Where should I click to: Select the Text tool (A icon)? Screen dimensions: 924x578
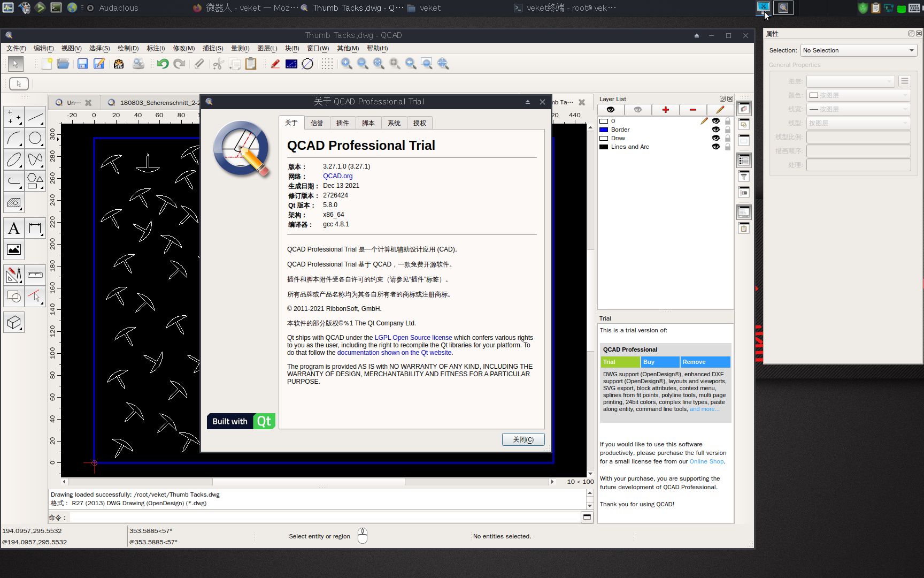pyautogui.click(x=14, y=229)
